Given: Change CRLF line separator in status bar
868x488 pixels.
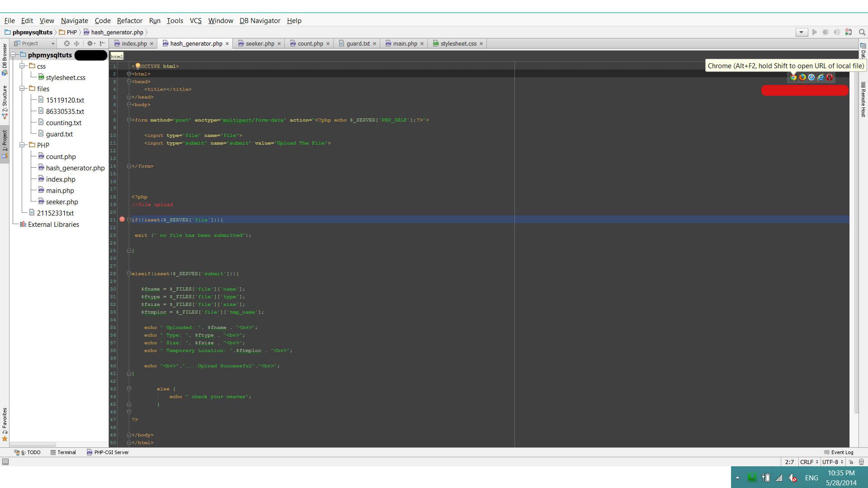Looking at the screenshot, I should [x=809, y=462].
